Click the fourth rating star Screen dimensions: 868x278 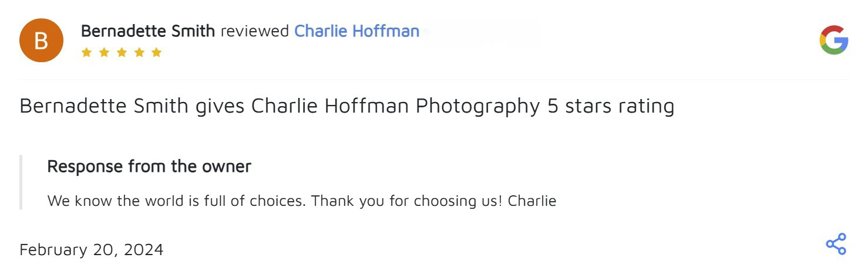click(139, 53)
